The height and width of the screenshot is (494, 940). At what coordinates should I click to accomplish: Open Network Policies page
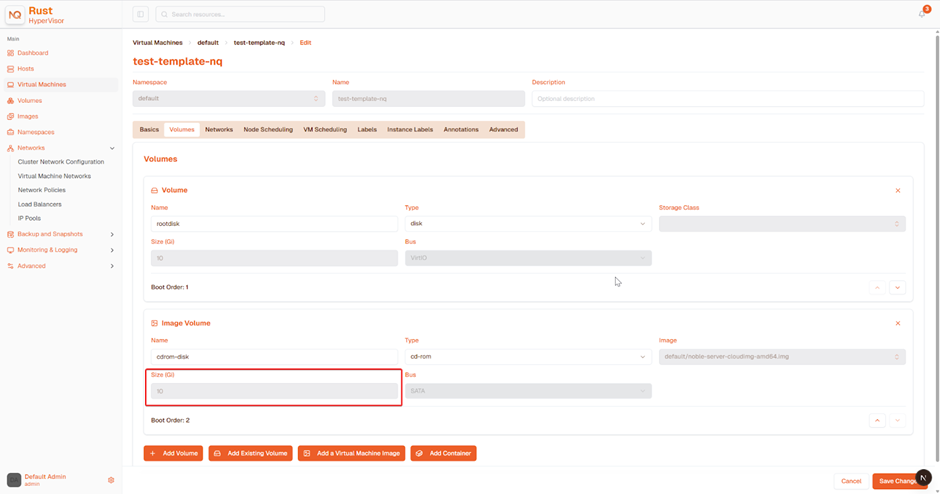[42, 190]
